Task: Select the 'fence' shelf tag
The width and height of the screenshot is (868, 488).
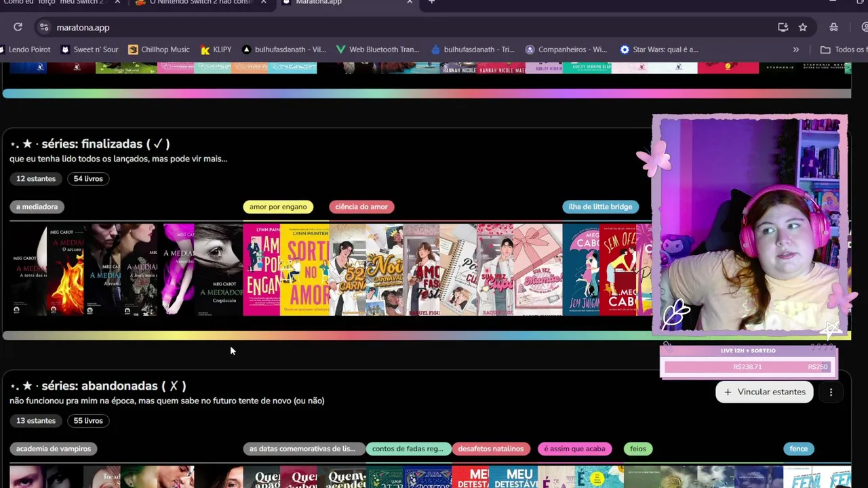Action: coord(799,449)
